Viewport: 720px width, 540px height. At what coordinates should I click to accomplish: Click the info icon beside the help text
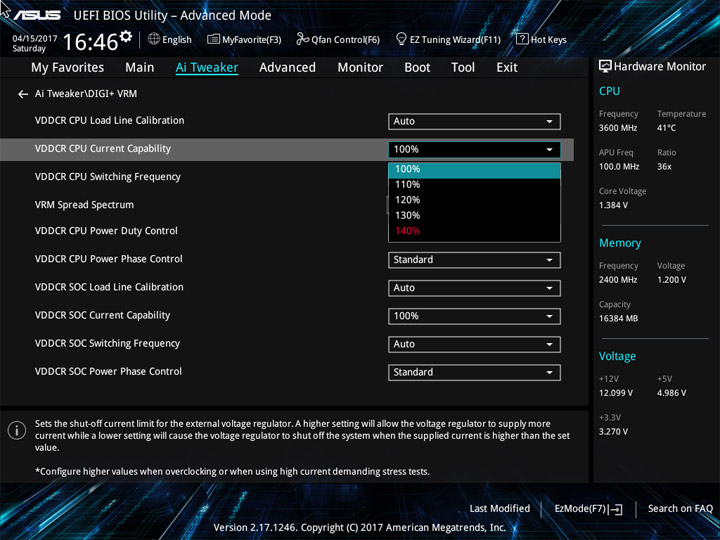tap(17, 431)
